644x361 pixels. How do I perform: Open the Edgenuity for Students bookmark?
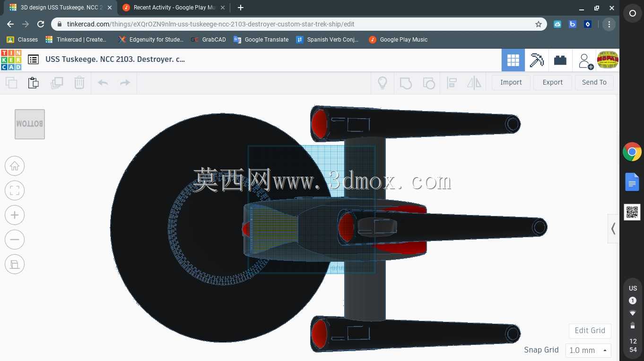tap(151, 40)
